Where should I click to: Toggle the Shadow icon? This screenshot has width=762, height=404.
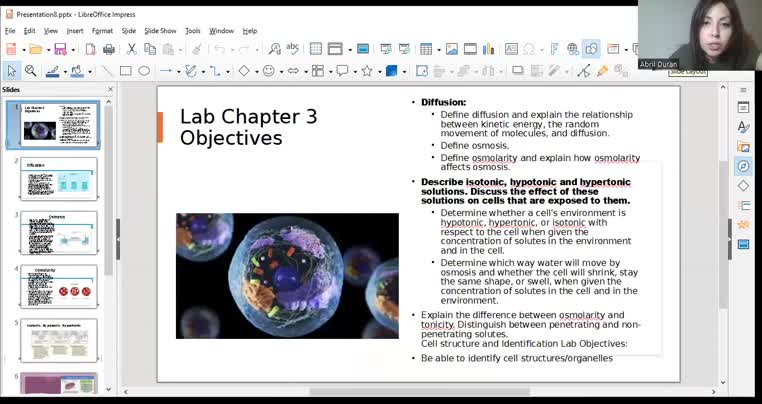pyautogui.click(x=518, y=71)
